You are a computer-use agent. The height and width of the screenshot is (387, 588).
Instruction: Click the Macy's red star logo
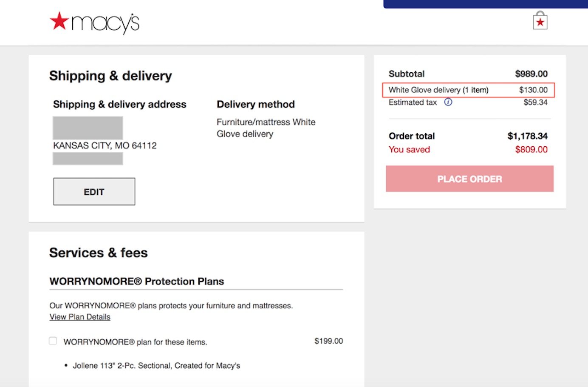point(59,21)
